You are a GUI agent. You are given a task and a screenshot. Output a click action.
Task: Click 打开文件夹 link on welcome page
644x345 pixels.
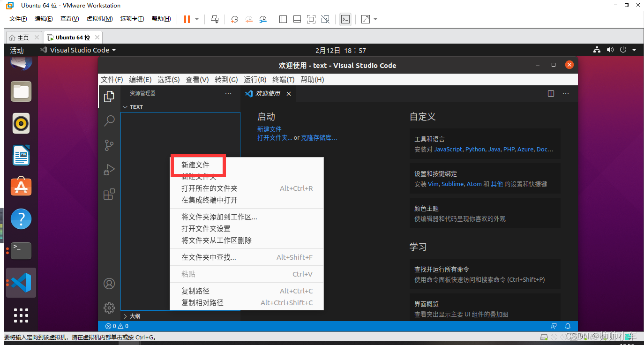(x=275, y=138)
